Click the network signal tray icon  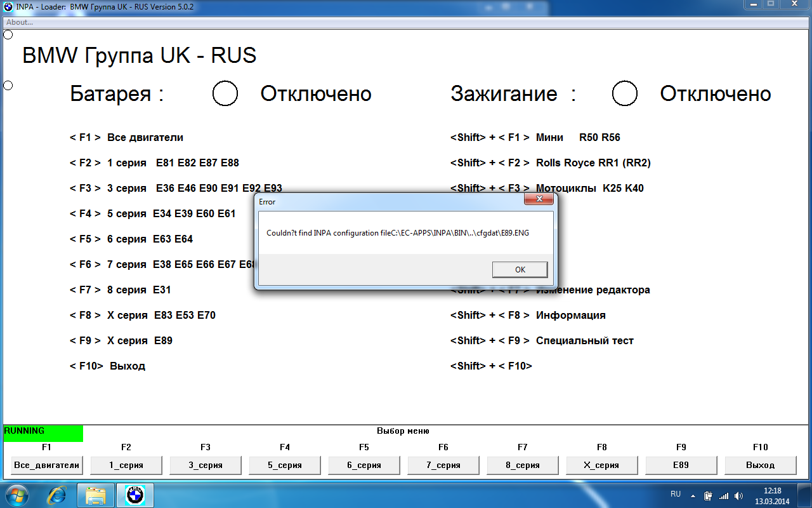pos(723,495)
